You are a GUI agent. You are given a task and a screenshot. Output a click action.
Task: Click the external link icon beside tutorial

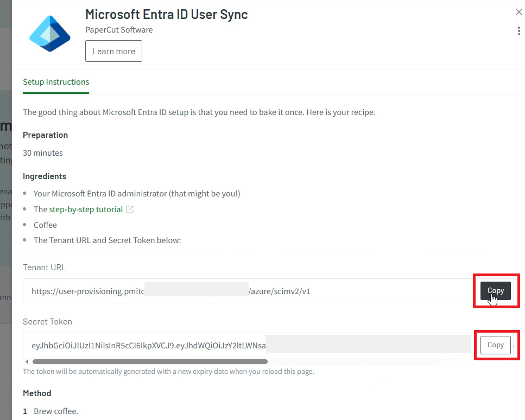pyautogui.click(x=130, y=209)
